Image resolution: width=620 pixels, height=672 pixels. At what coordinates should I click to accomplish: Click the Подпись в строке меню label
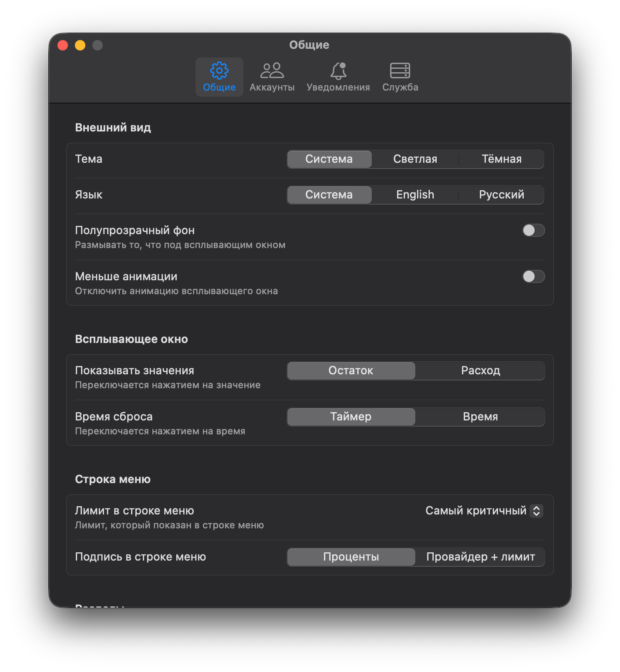point(141,557)
